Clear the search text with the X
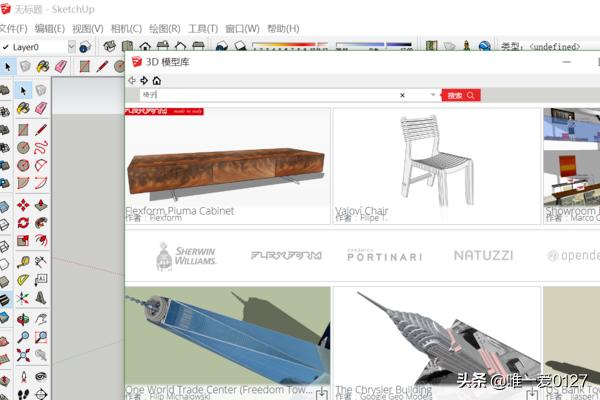The height and width of the screenshot is (400, 600). pyautogui.click(x=402, y=95)
